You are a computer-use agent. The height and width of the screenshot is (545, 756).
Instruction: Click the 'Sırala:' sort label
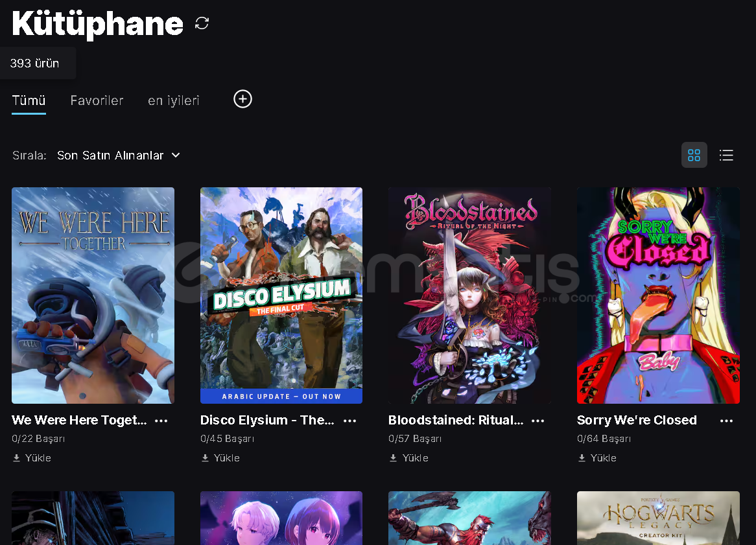click(29, 155)
